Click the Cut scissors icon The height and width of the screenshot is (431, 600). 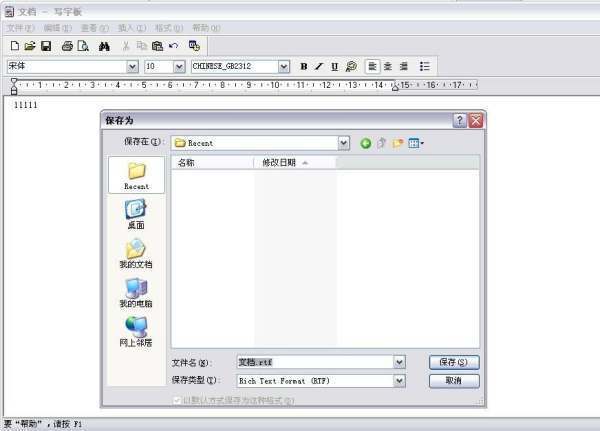126,46
